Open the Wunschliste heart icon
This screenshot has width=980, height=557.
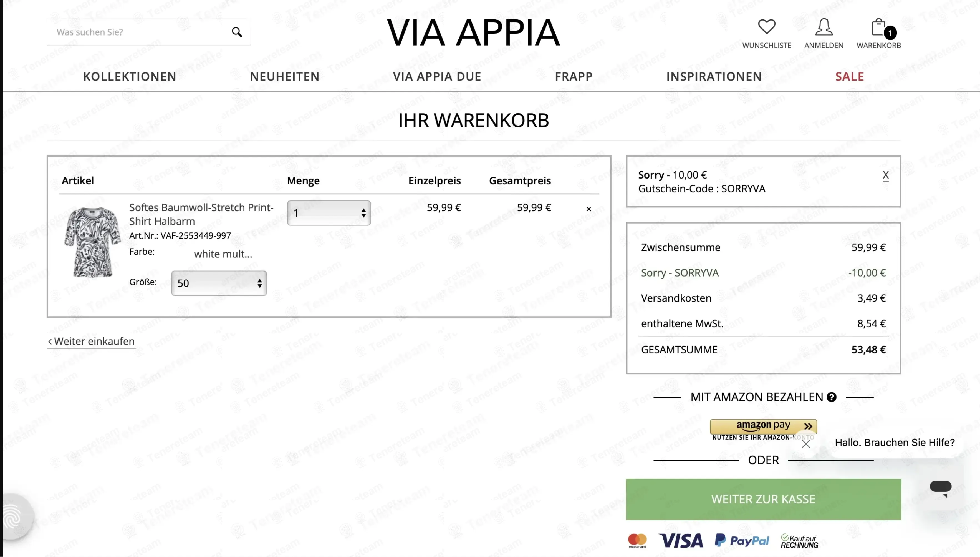(x=767, y=26)
